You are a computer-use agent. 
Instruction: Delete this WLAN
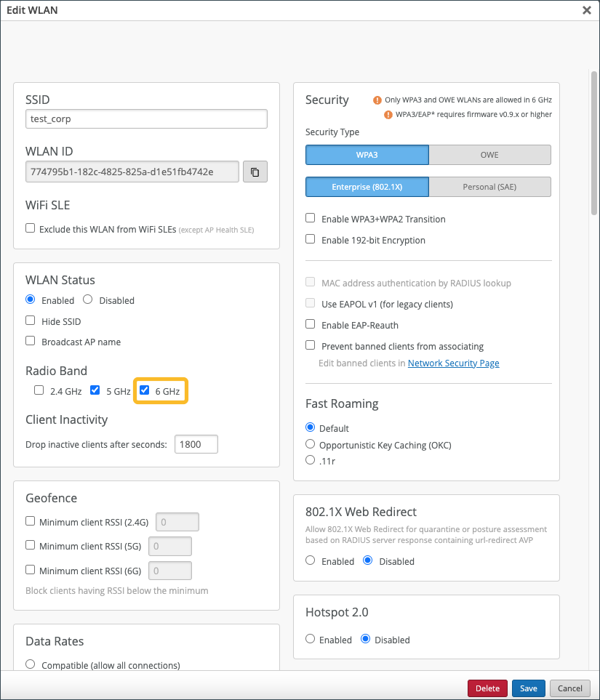(487, 688)
